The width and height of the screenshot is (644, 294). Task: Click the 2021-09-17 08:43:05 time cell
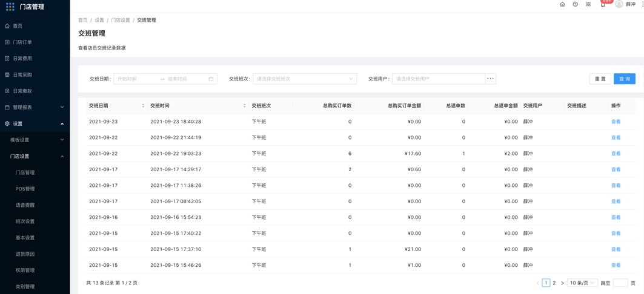[x=176, y=201]
